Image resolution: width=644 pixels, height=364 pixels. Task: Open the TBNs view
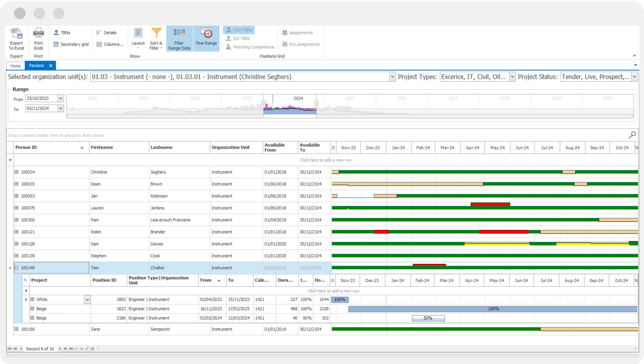tap(62, 33)
